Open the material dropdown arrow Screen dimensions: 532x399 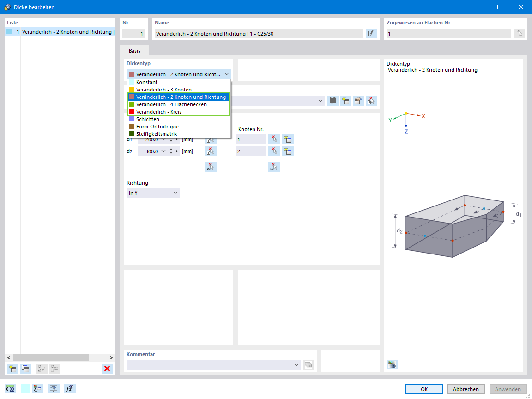point(320,101)
